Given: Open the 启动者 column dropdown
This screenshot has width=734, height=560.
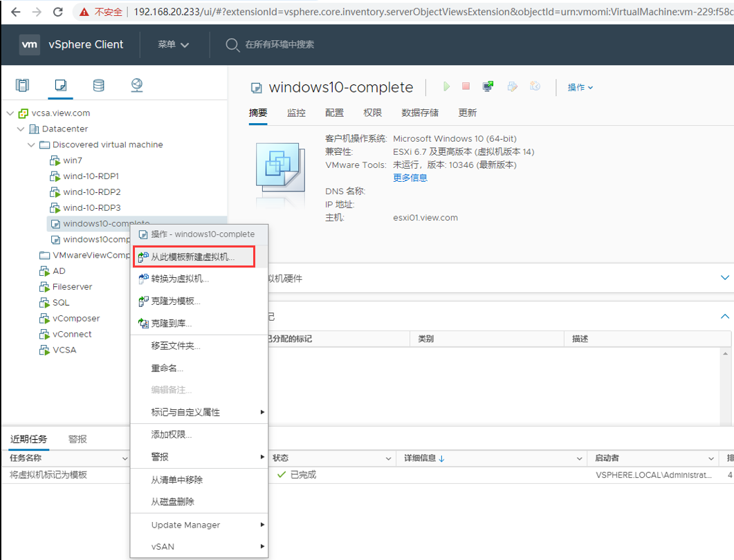Looking at the screenshot, I should pos(711,458).
